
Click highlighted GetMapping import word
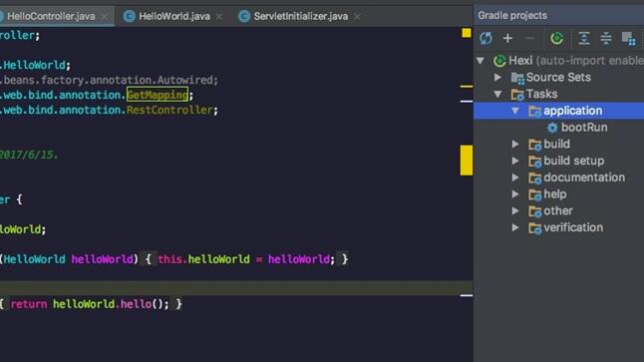(x=158, y=95)
